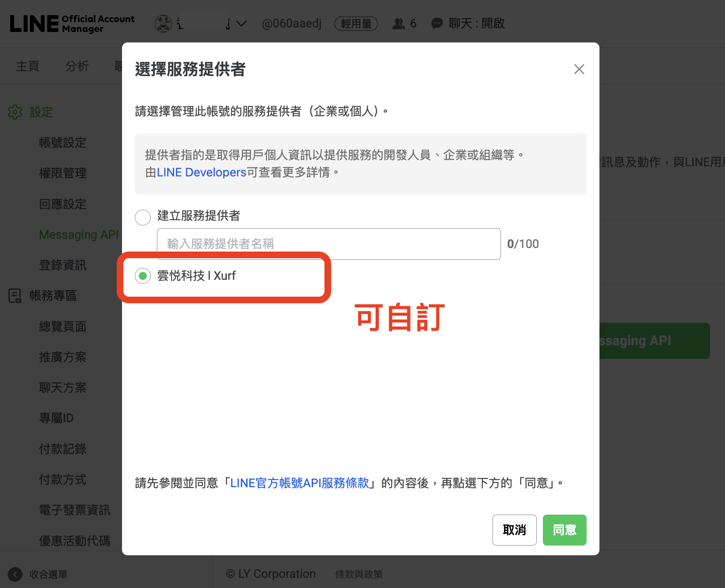Focus the 輸入服務提供者名稱 input field
The height and width of the screenshot is (588, 725).
(328, 244)
